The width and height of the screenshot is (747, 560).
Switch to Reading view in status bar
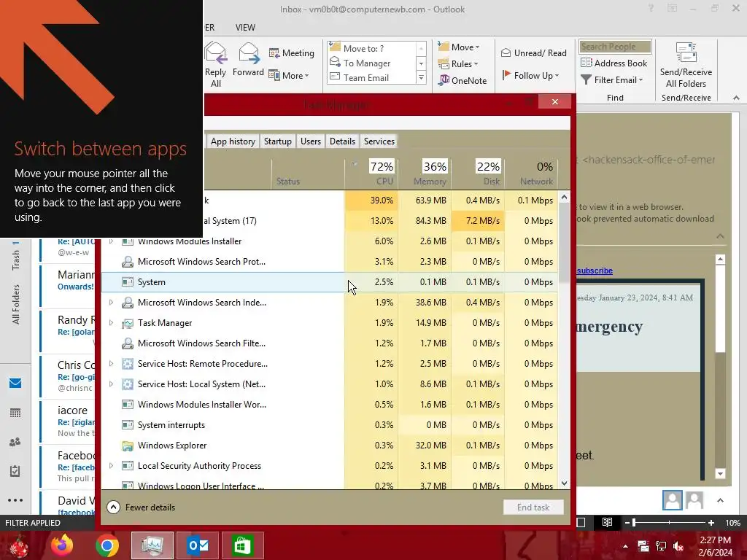tap(607, 522)
